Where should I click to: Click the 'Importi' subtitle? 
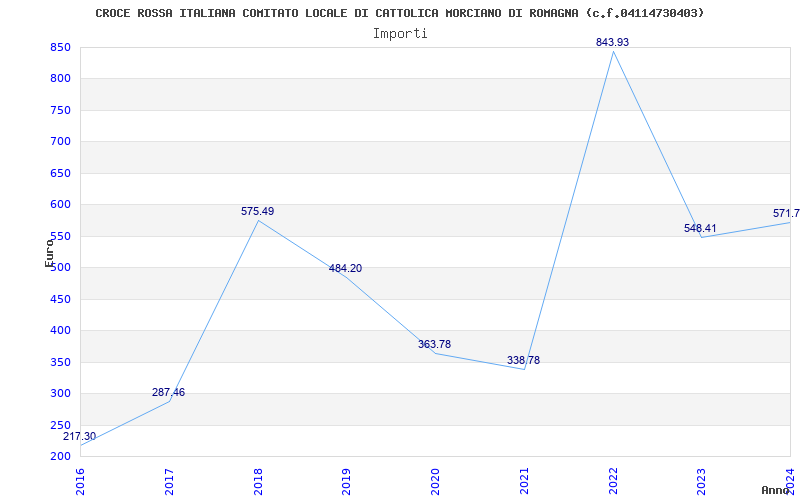400,34
